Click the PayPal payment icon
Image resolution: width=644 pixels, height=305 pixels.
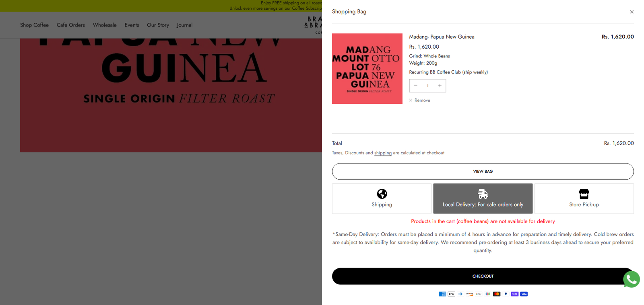pos(506,294)
